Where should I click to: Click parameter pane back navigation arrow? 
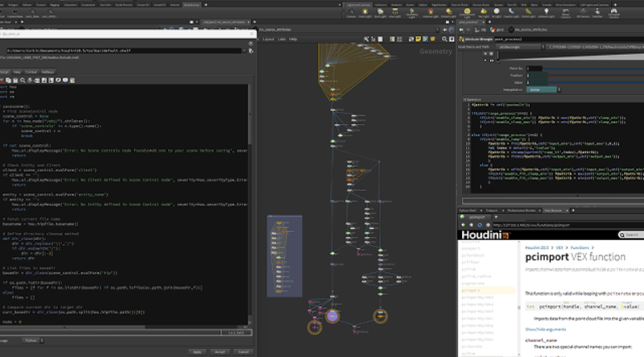tap(461, 30)
